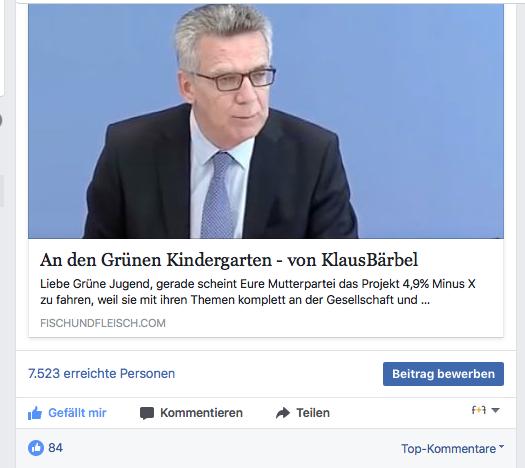525x468 pixels.
Task: Click the Beitrag bewerben button
Action: point(443,374)
